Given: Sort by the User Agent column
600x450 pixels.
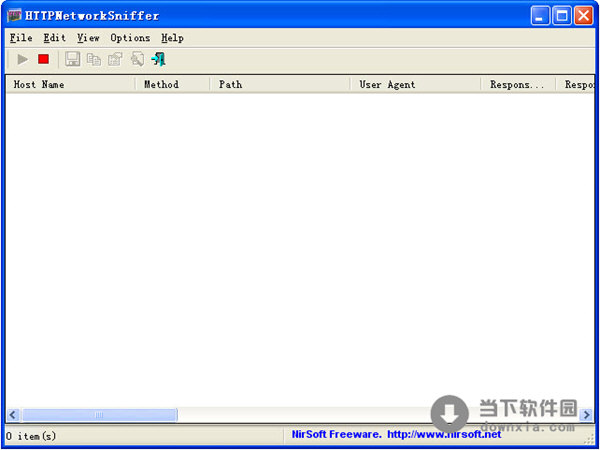Looking at the screenshot, I should click(x=416, y=84).
